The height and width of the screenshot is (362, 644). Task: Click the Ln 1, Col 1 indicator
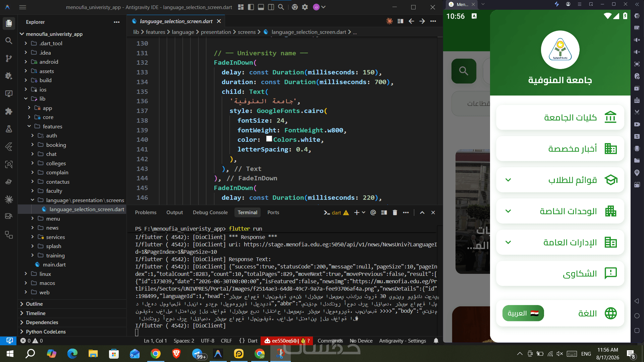click(x=155, y=341)
